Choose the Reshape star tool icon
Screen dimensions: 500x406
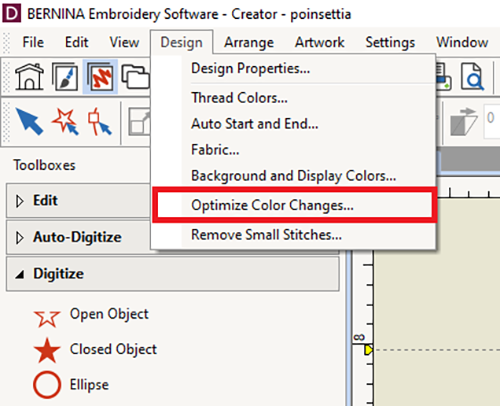point(65,122)
